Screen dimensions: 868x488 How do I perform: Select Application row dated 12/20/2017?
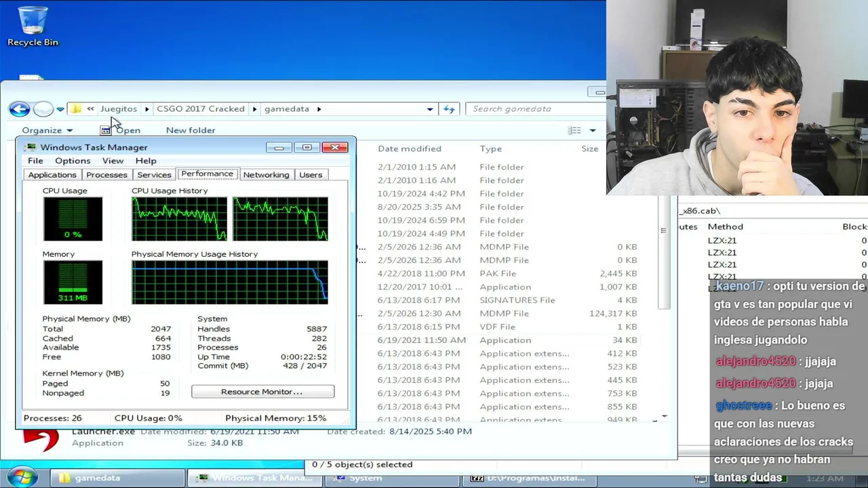509,287
